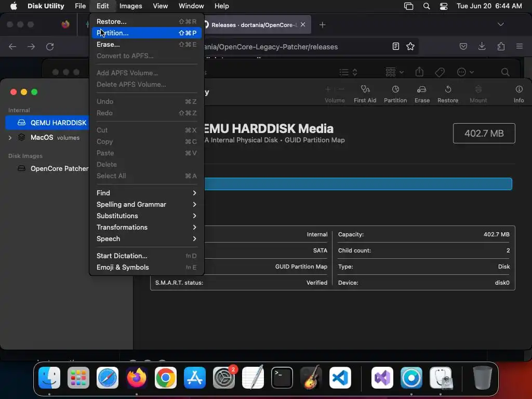Choose Start Dictation... from the menu

147,256
